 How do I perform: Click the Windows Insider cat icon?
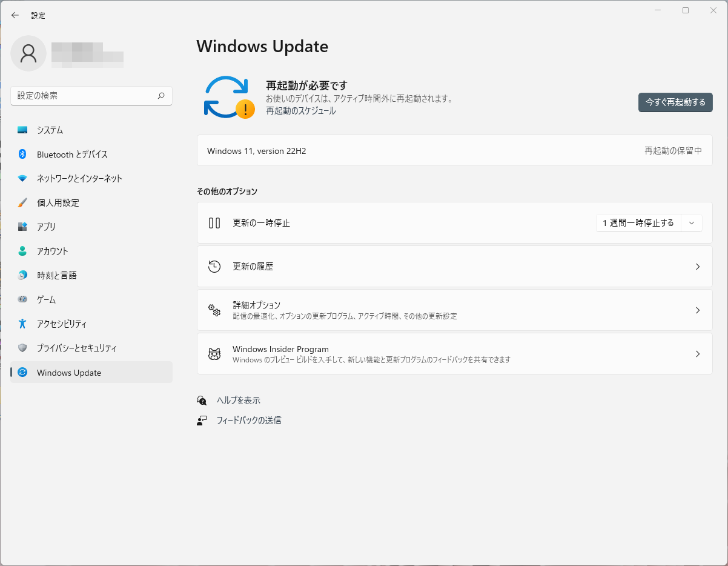click(x=214, y=354)
